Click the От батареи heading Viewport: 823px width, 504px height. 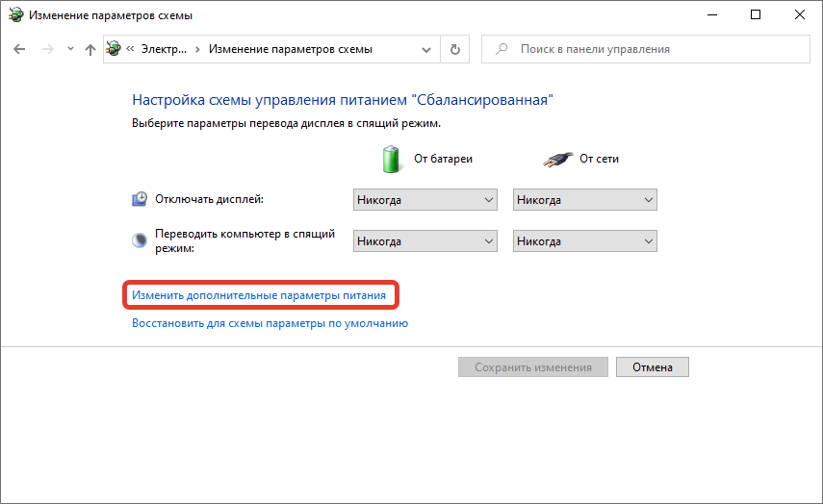pyautogui.click(x=443, y=159)
